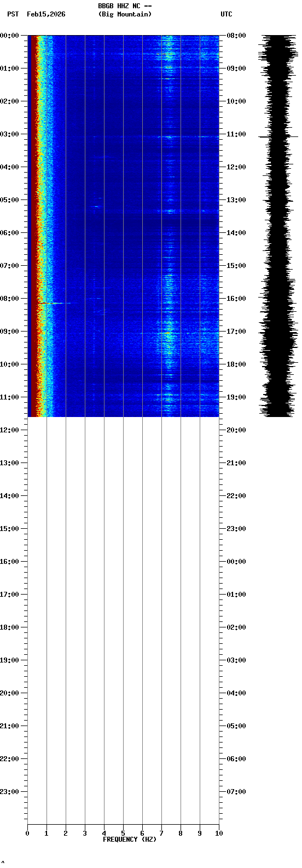Click the bright 7.5 Hz spectrogram band near 09:00 PST
Screen dimensions: 302x868
[169, 332]
